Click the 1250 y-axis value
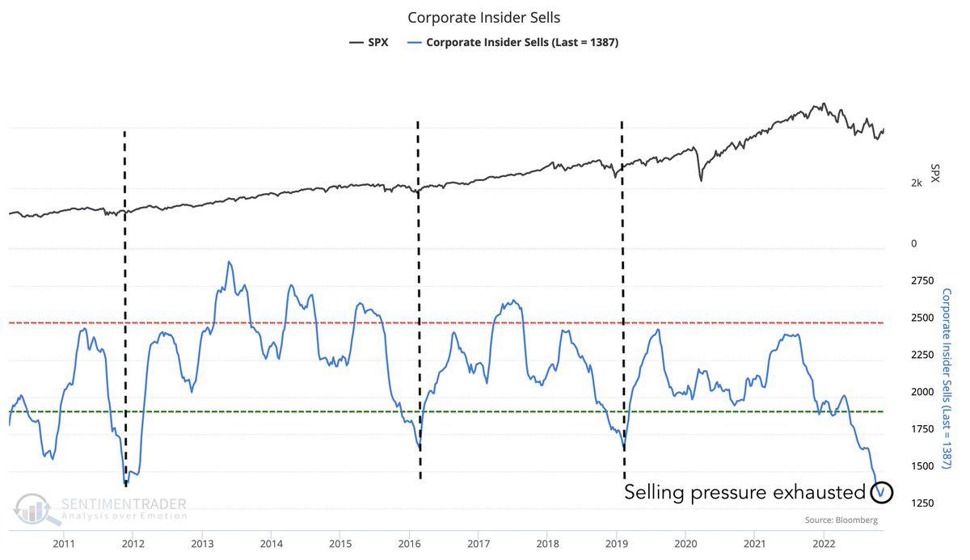Image resolution: width=970 pixels, height=560 pixels. 923,503
